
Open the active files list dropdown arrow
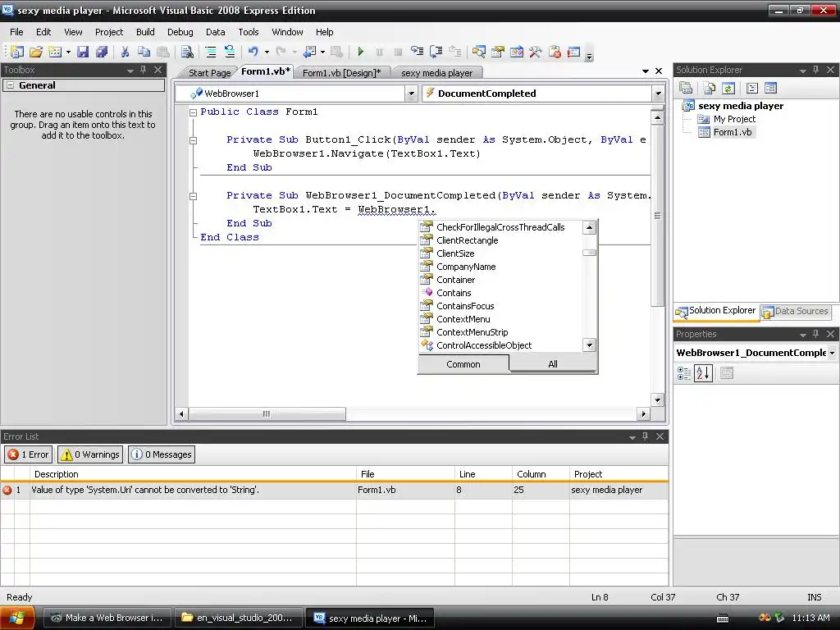click(x=646, y=71)
